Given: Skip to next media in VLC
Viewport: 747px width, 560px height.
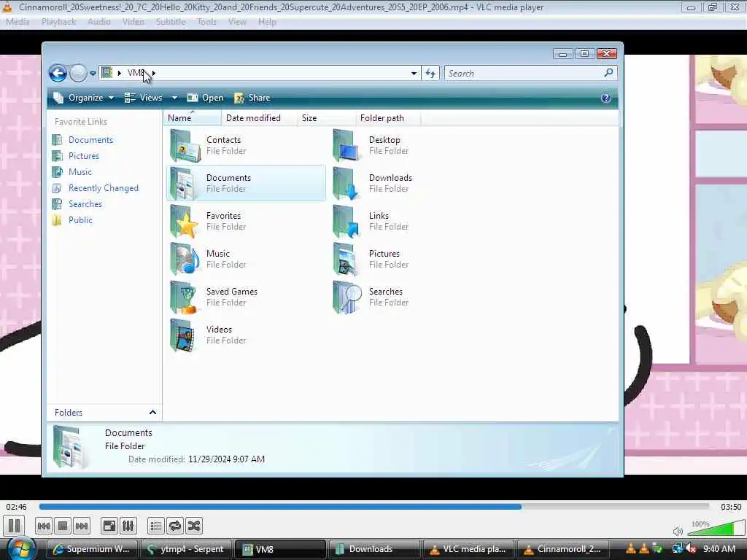Looking at the screenshot, I should (x=82, y=526).
